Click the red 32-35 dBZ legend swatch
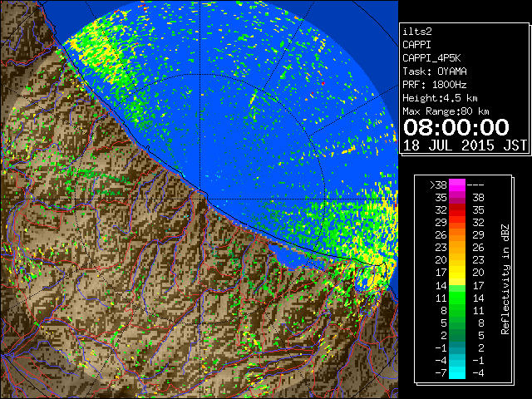 tap(457, 210)
